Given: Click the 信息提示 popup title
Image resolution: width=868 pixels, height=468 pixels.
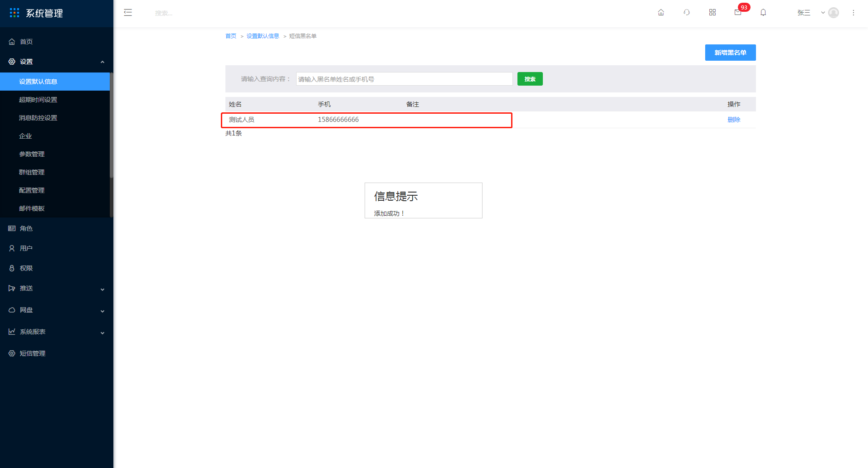Looking at the screenshot, I should pos(396,196).
